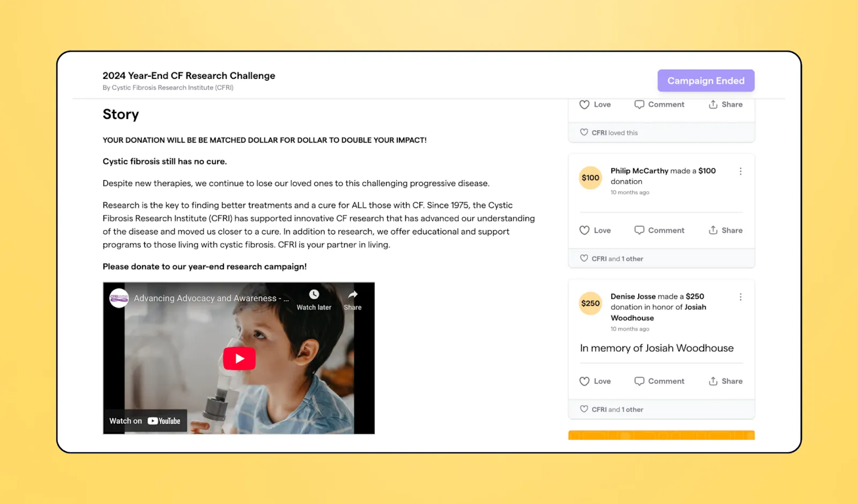Open options menu for Denise Josse donation
858x504 pixels.
[741, 297]
